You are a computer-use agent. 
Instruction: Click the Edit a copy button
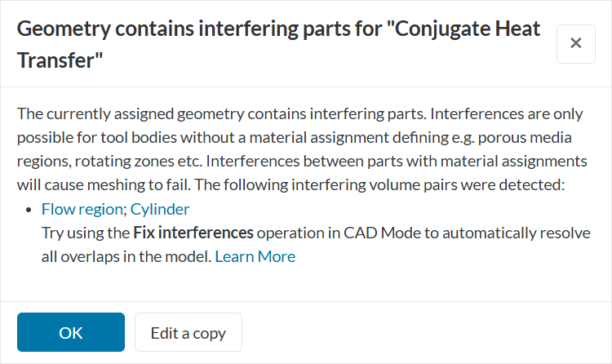click(x=188, y=332)
